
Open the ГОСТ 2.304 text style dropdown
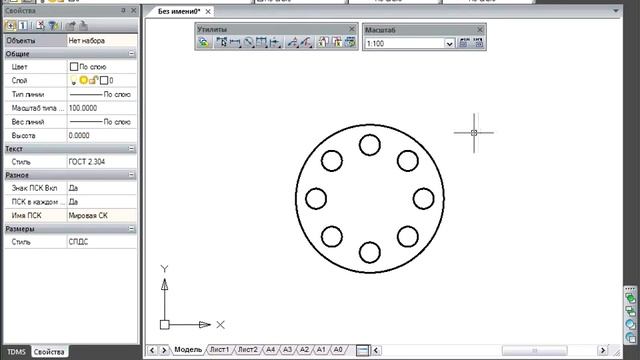click(x=102, y=162)
